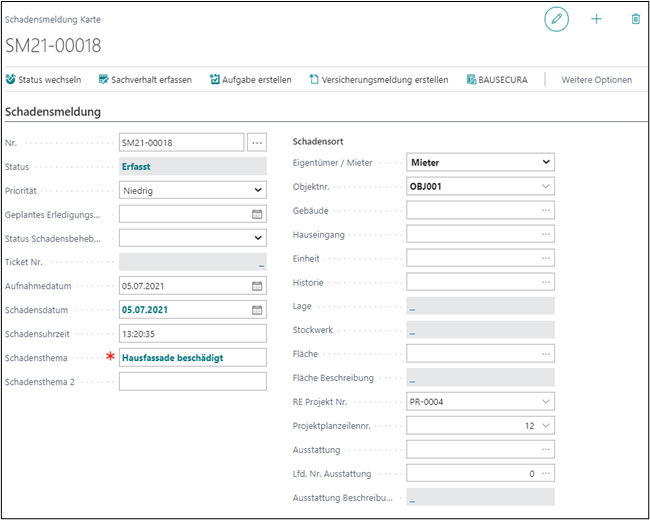The width and height of the screenshot is (650, 520).
Task: Click the Schadensthema 2 input field
Action: click(x=192, y=381)
